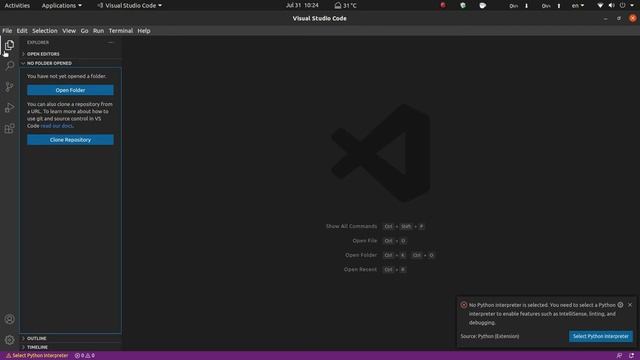Open the Run and Debug view icon
640x360 pixels.
[9, 108]
